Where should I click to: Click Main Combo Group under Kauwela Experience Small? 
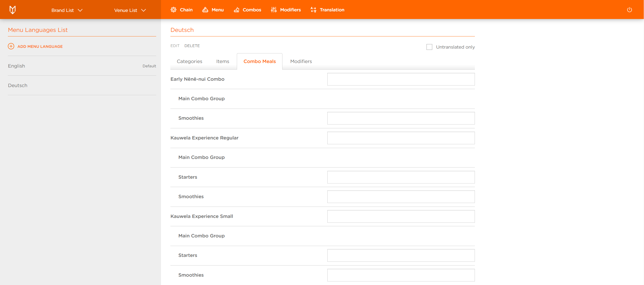pos(201,236)
